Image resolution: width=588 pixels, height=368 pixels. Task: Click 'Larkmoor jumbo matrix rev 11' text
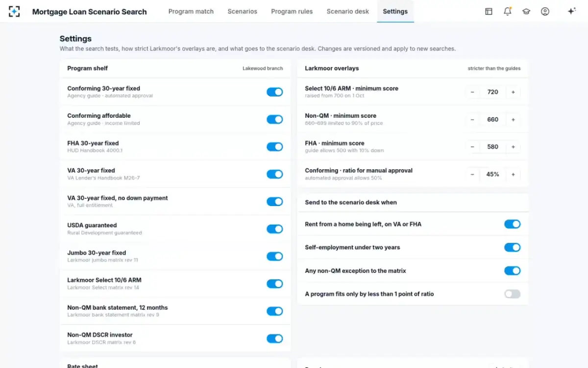[x=102, y=260]
